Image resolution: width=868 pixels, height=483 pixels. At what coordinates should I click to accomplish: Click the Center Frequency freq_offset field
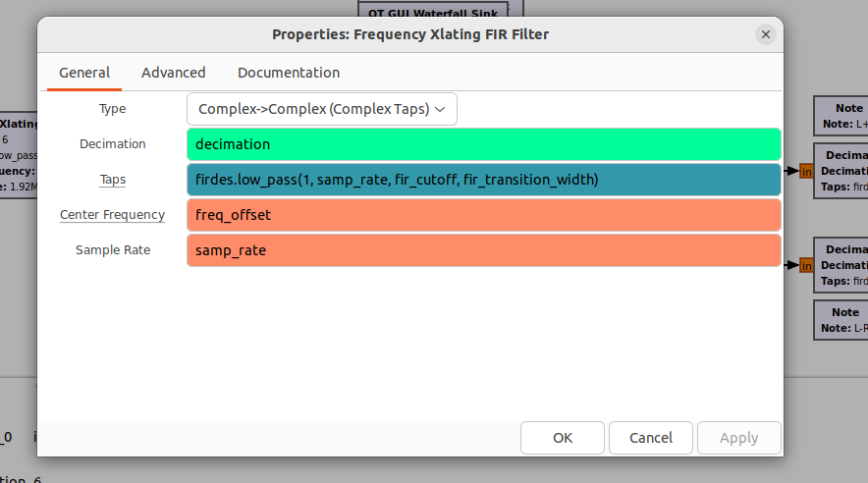[484, 215]
